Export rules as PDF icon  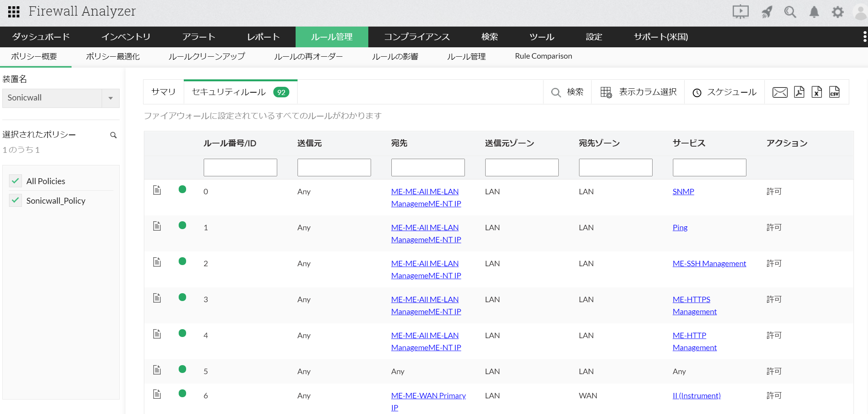tap(799, 92)
